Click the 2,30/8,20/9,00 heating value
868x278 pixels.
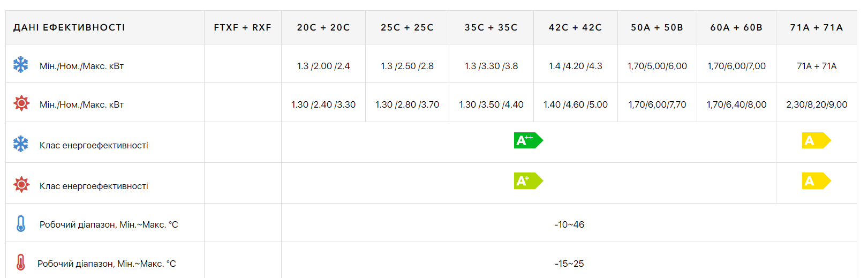click(x=817, y=104)
